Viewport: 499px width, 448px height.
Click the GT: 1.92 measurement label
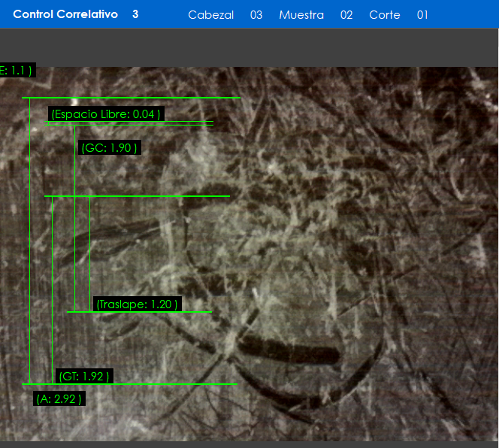pyautogui.click(x=84, y=376)
